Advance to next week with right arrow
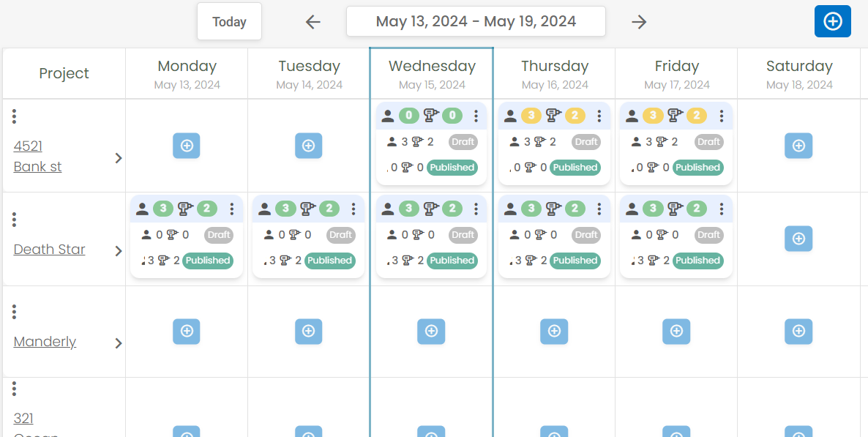 pos(640,22)
